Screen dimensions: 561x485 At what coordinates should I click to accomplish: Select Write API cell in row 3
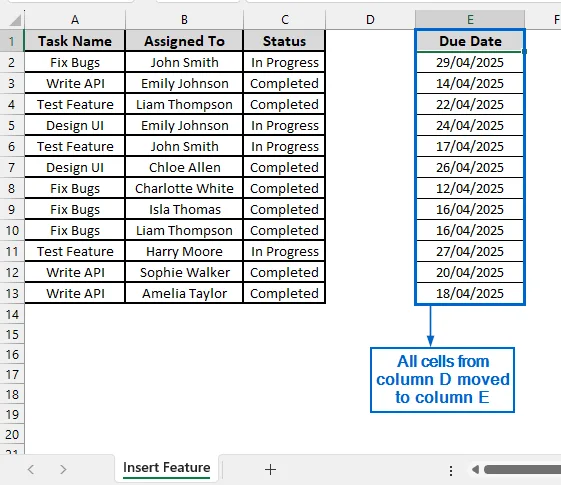75,83
